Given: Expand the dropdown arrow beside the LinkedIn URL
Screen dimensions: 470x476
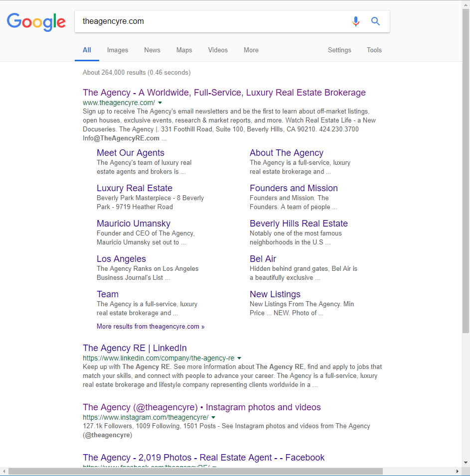Looking at the screenshot, I should pyautogui.click(x=239, y=358).
